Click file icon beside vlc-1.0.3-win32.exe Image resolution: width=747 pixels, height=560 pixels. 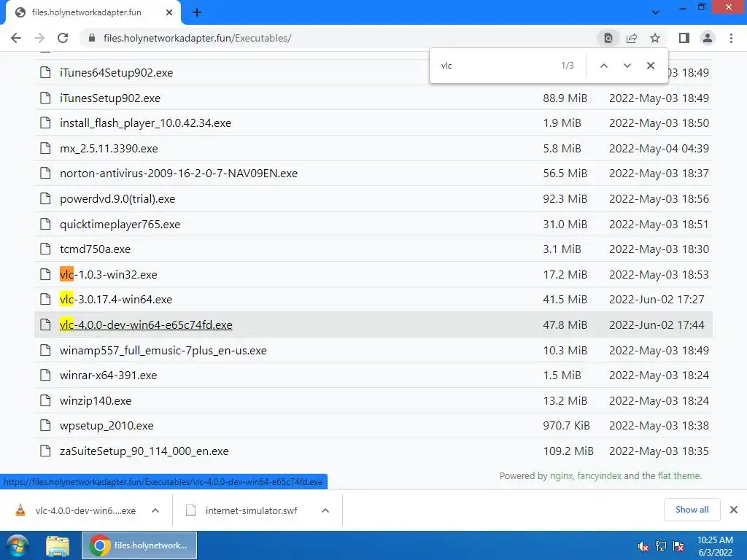click(x=45, y=274)
